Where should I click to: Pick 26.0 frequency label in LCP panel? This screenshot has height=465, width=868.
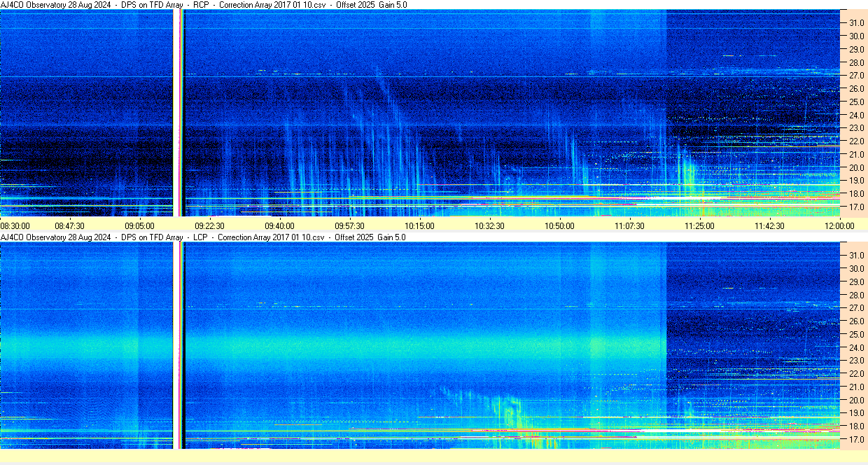click(x=856, y=321)
